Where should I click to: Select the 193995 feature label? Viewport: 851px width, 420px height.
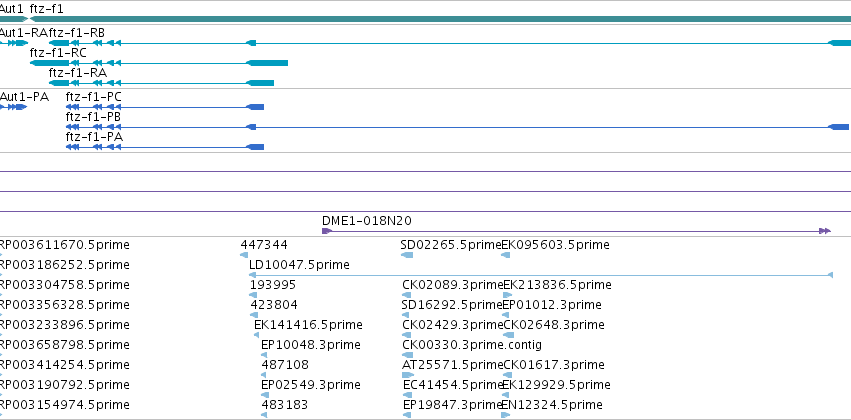(273, 285)
